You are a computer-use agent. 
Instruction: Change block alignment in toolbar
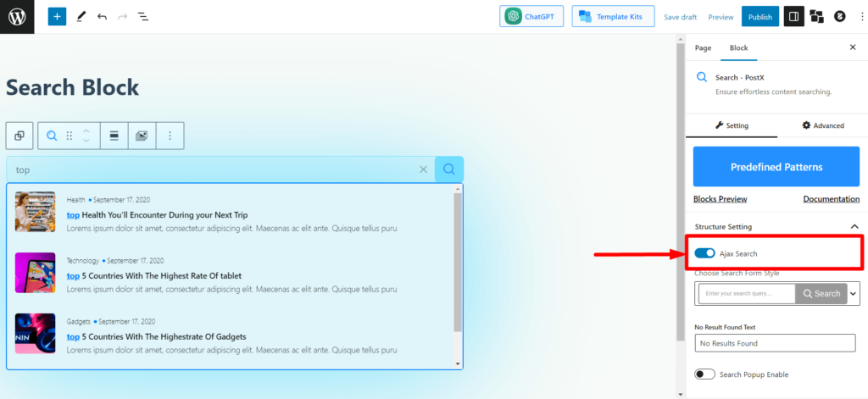[114, 136]
